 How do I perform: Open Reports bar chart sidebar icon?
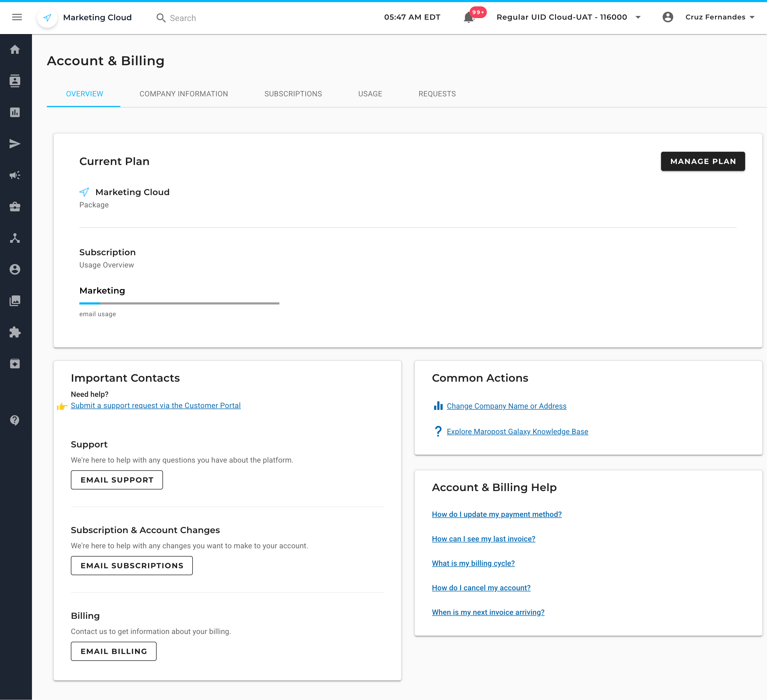pos(15,112)
